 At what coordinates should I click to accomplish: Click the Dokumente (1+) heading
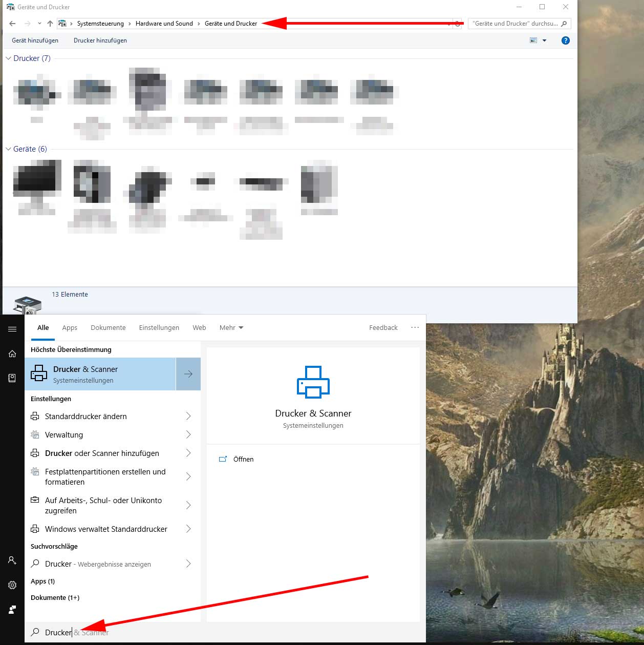55,598
